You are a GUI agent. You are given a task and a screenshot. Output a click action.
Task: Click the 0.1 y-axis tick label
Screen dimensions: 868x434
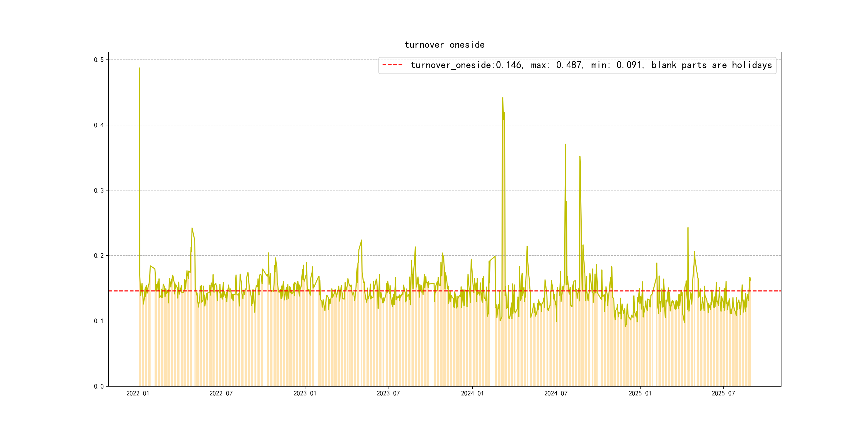99,321
